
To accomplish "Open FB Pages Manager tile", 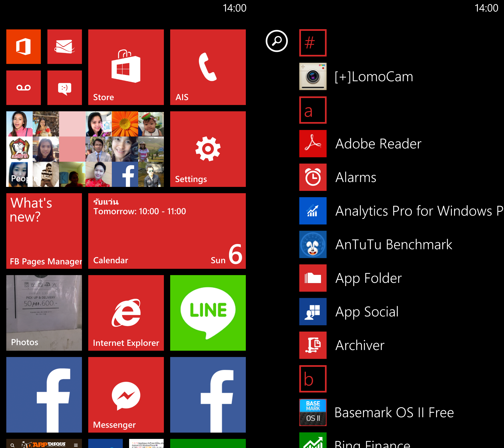I will [44, 231].
